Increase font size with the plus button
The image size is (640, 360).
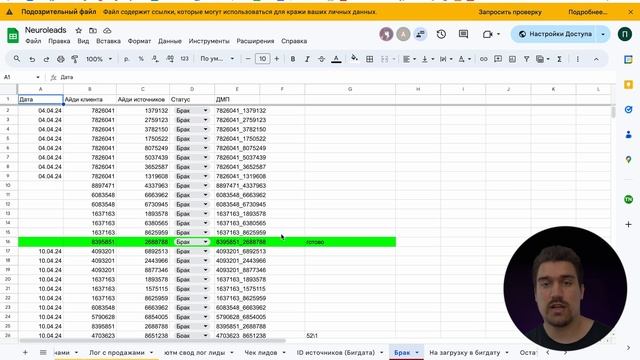277,59
